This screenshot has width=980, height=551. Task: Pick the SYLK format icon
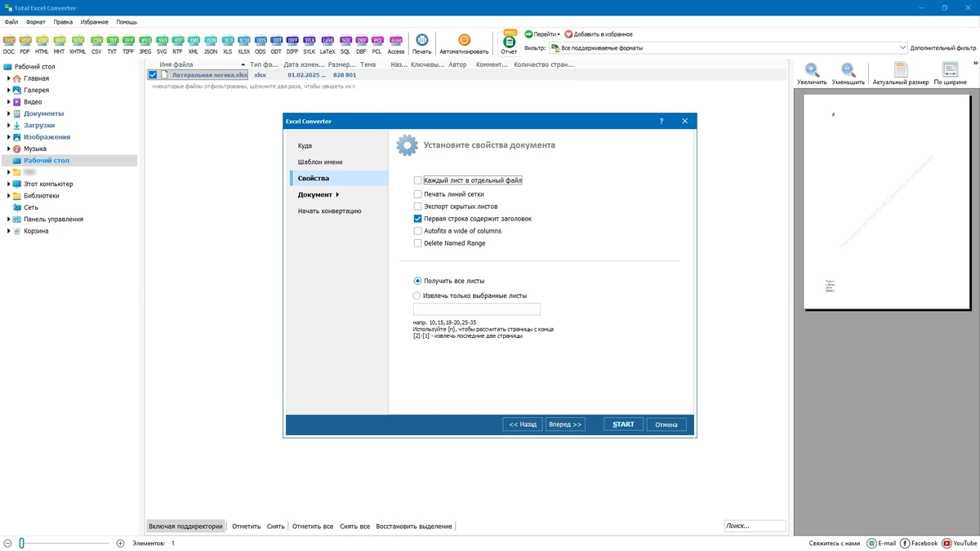(310, 44)
